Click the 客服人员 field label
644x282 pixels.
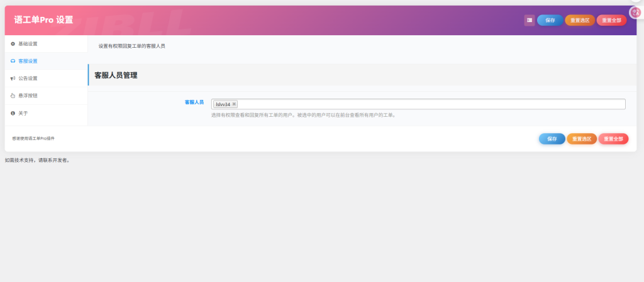click(194, 102)
